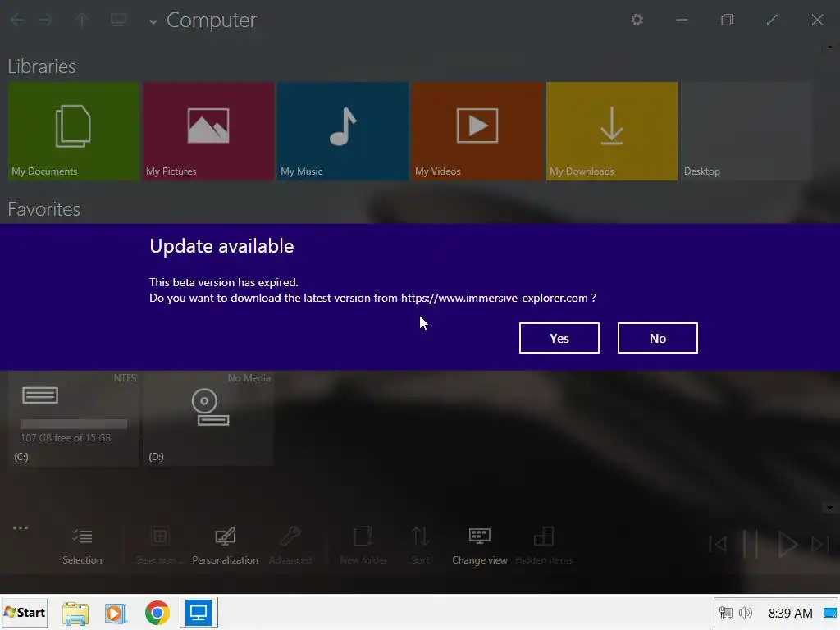
Task: Open the Desktop tile
Action: 746,131
